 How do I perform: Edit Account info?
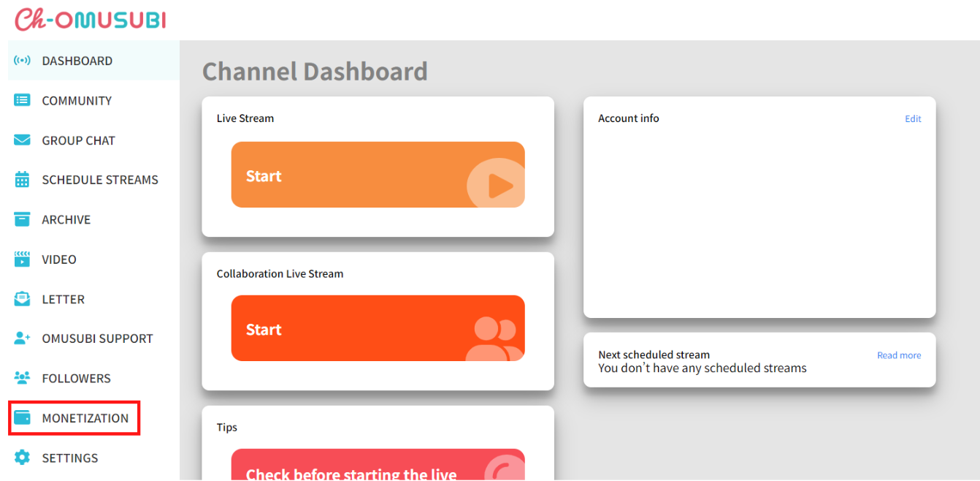tap(913, 118)
